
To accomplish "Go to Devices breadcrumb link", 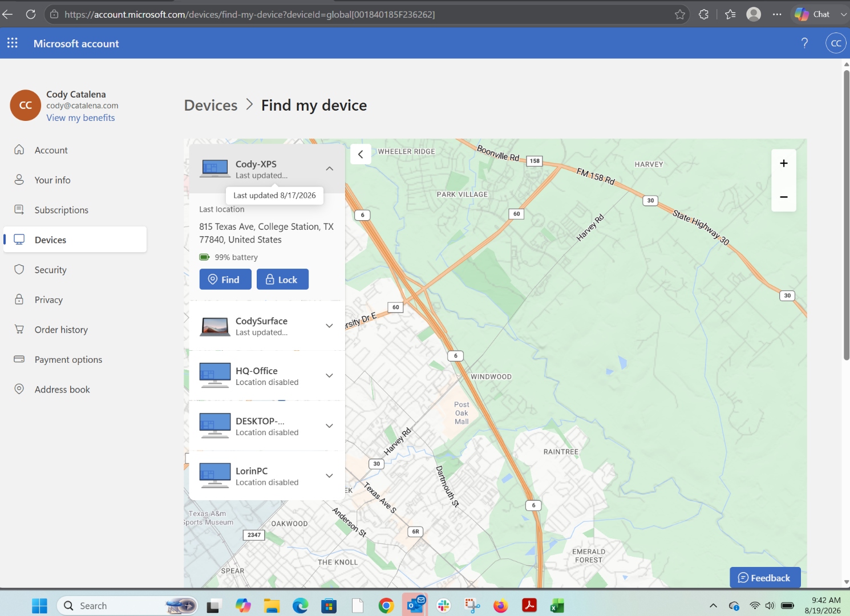I will click(x=211, y=106).
